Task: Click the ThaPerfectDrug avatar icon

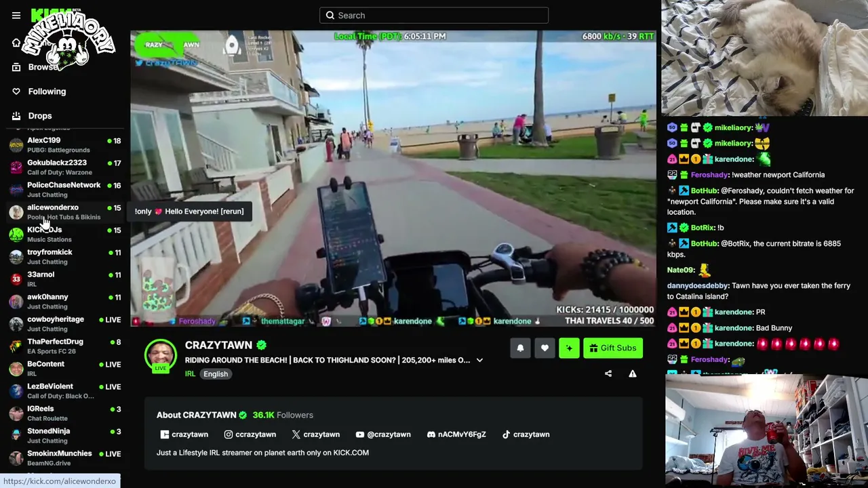Action: pos(16,346)
